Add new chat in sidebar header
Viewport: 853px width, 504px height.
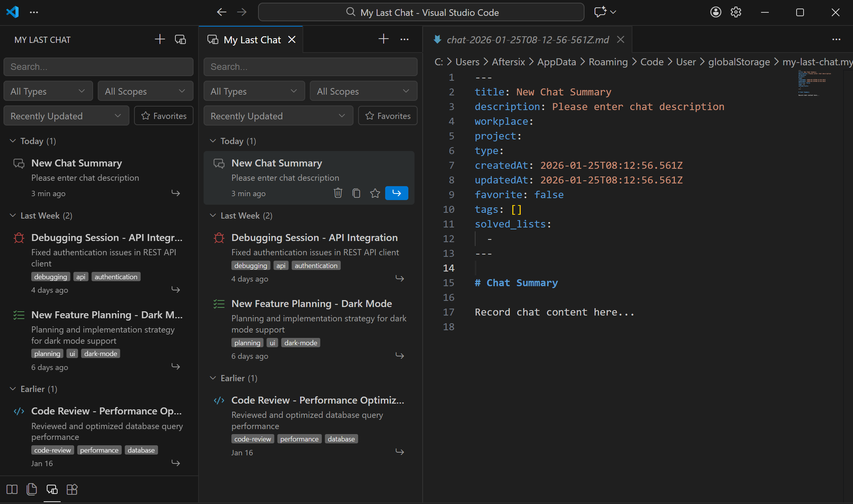(160, 39)
